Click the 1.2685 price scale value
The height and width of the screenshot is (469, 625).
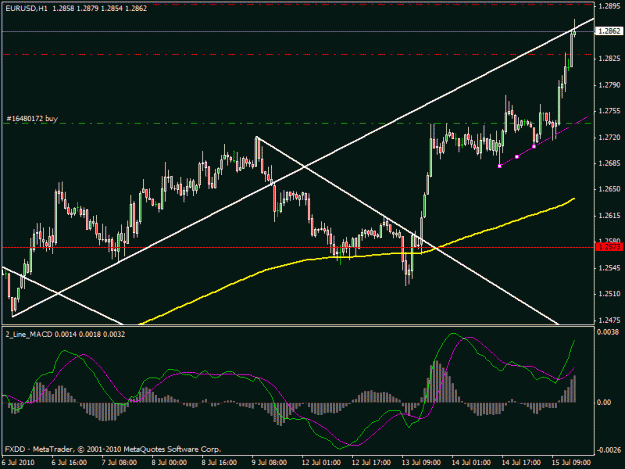(x=610, y=163)
